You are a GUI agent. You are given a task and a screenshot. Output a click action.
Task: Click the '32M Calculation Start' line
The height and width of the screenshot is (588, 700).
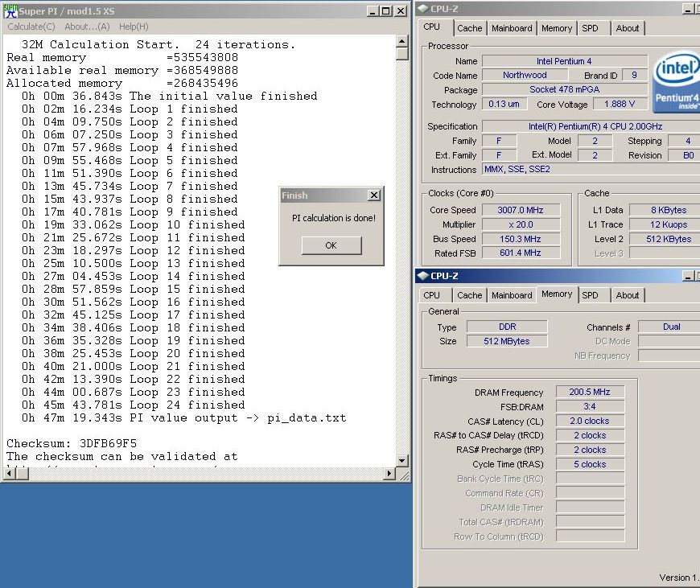click(x=158, y=45)
